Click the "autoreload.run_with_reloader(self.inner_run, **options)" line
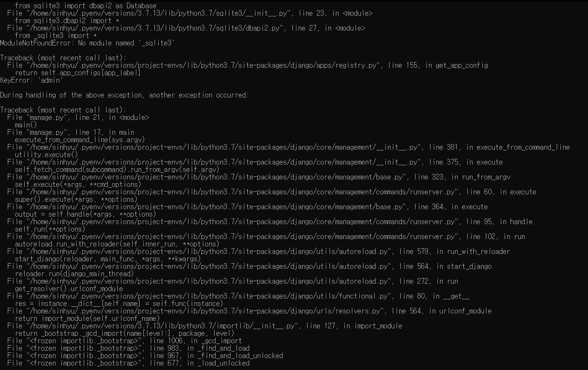 [117, 244]
